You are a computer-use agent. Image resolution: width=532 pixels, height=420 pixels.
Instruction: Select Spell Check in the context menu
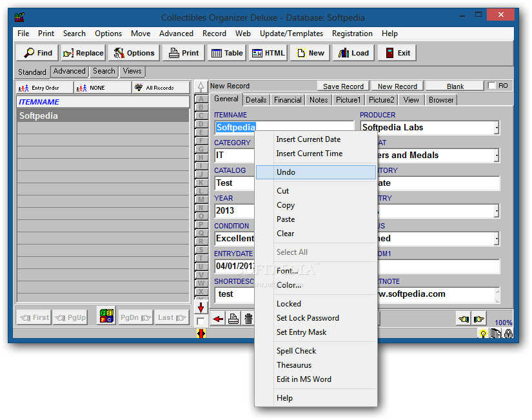click(315, 351)
